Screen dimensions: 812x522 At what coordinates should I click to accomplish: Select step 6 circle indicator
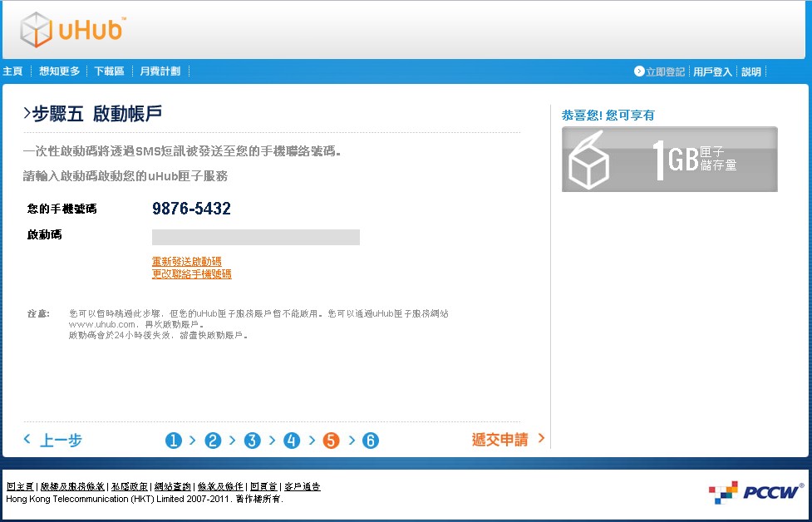(x=371, y=441)
